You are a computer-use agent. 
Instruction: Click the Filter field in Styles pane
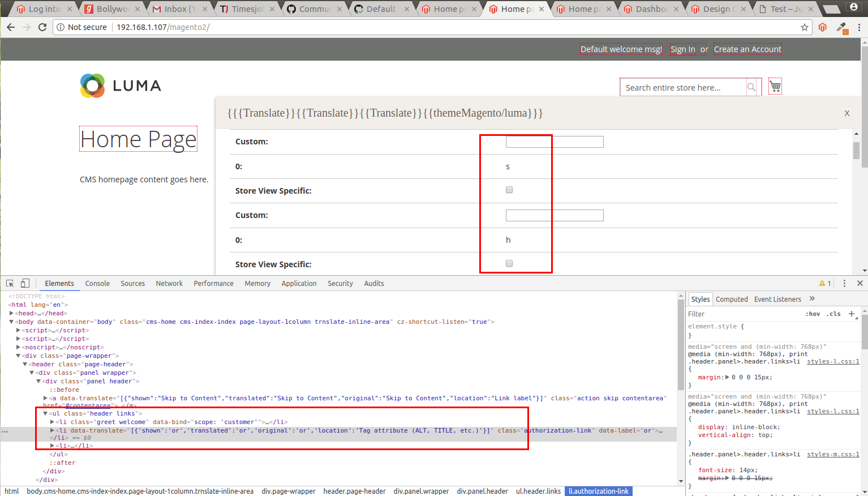tap(744, 314)
